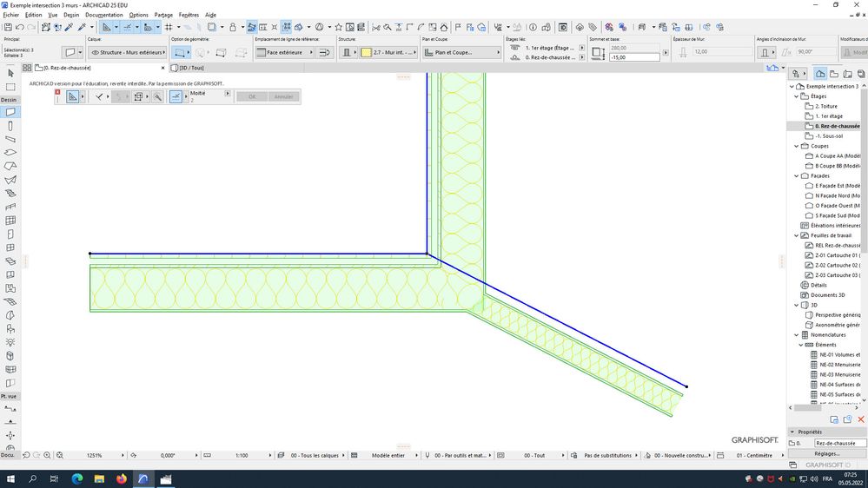Click the Annuler button

tap(283, 96)
